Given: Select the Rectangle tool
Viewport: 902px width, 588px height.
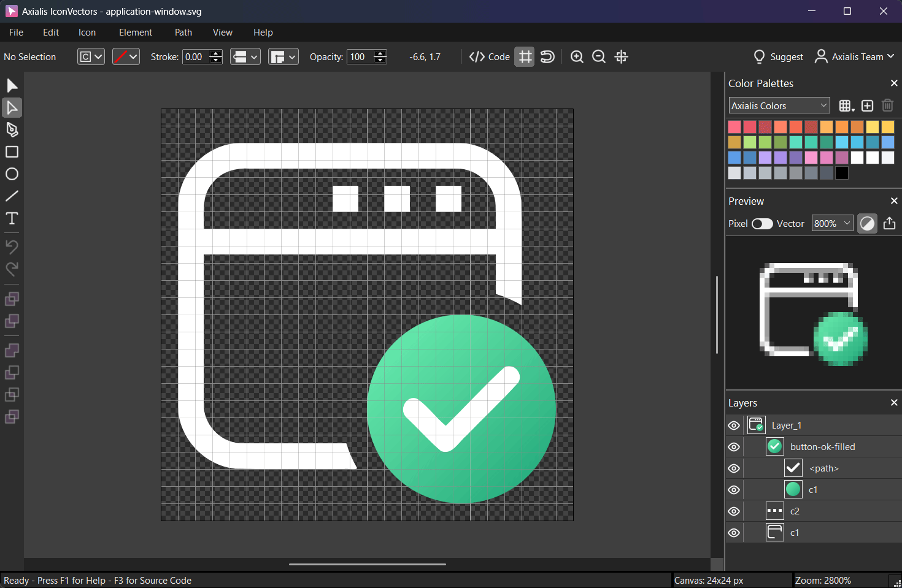Looking at the screenshot, I should coord(12,151).
